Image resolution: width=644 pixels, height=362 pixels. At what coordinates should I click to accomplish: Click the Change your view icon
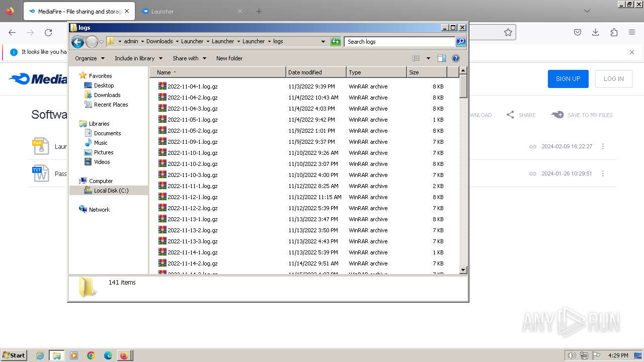coord(416,58)
